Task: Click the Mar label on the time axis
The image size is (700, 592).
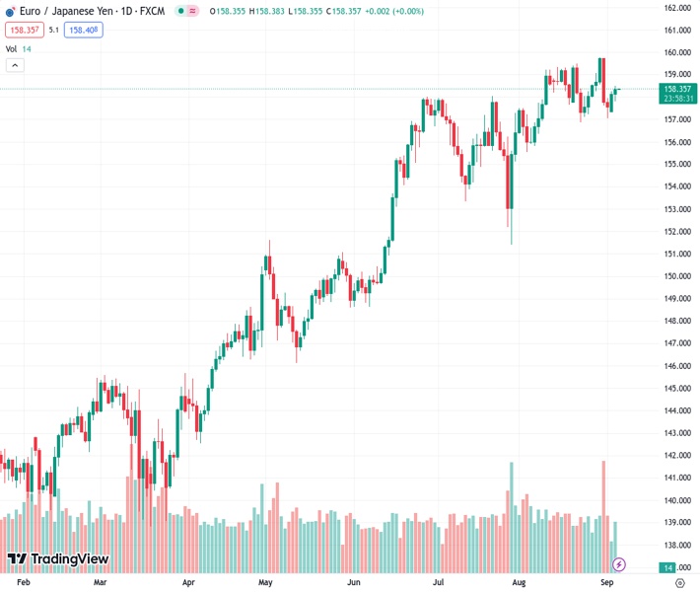Action: [100, 583]
